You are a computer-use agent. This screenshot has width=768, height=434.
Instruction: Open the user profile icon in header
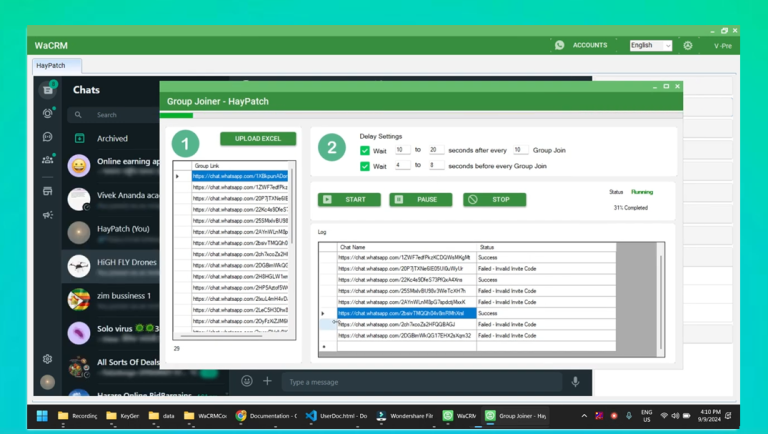click(x=688, y=45)
